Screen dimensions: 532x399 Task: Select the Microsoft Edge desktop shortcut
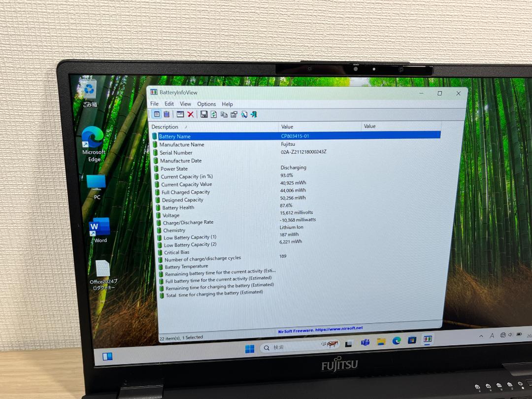[x=93, y=144]
